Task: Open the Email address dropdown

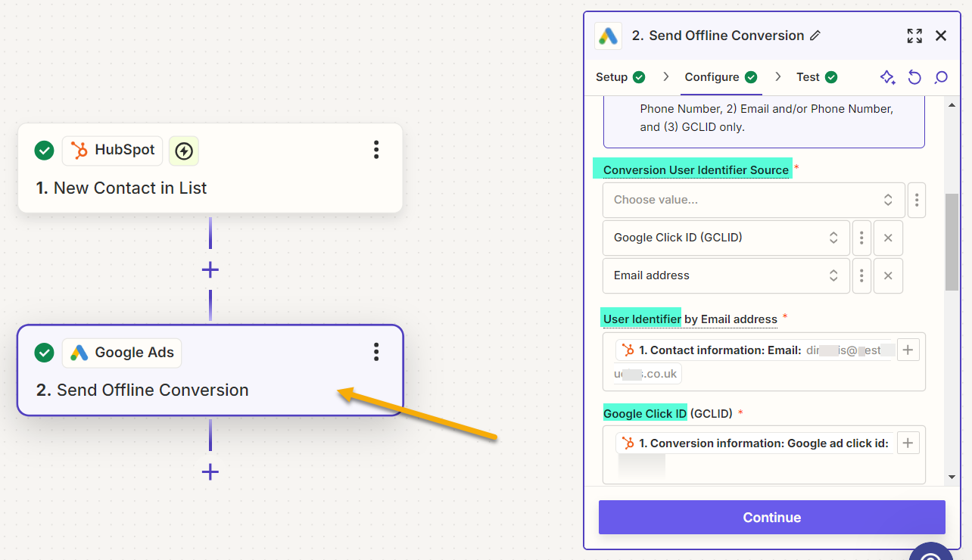Action: (727, 275)
